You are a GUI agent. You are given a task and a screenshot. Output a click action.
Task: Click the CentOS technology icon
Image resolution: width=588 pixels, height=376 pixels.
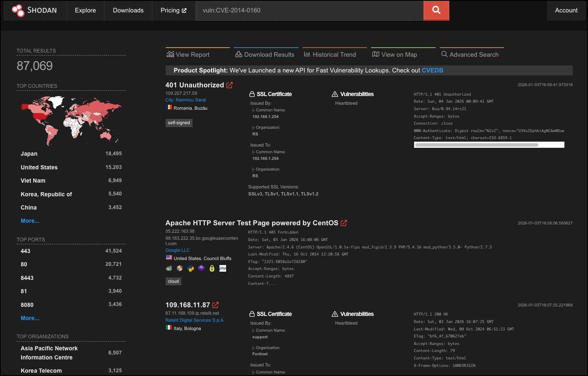coord(180,268)
